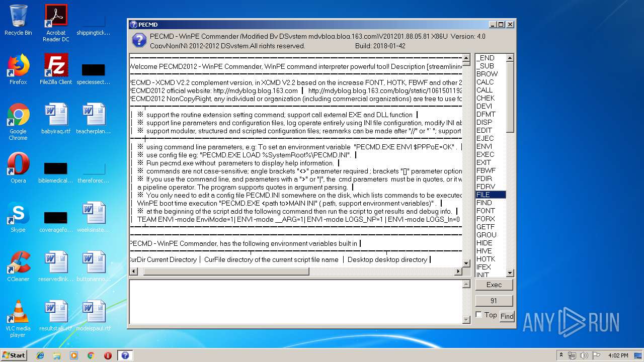
Task: Launch Skype from the desktop
Action: click(18, 217)
